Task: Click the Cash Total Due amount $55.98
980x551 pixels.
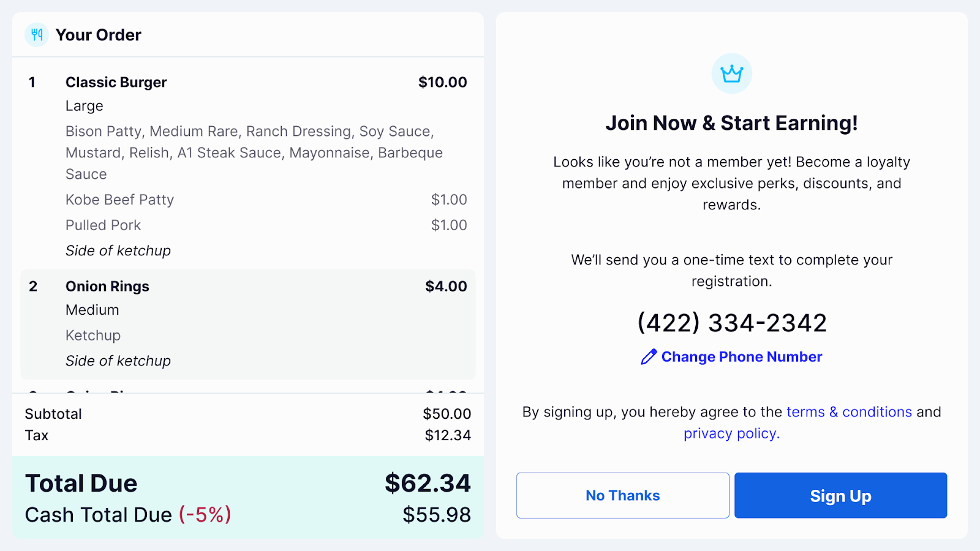Action: coord(436,515)
